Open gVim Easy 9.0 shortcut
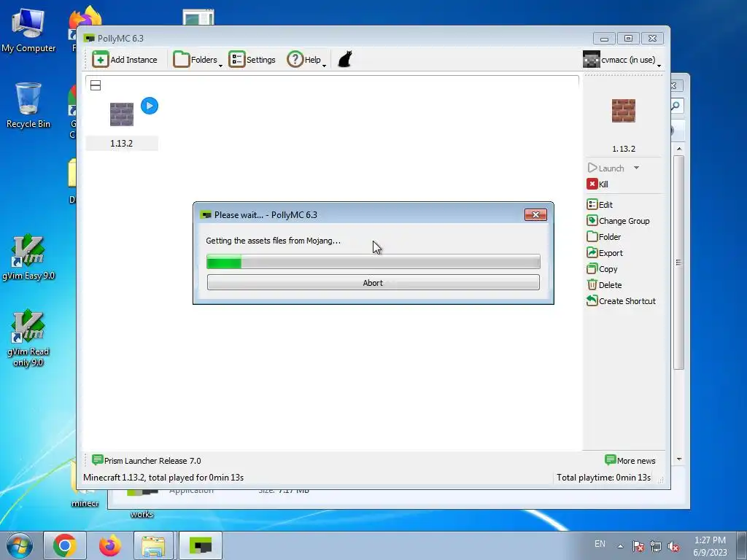Image resolution: width=747 pixels, height=560 pixels. click(x=28, y=257)
